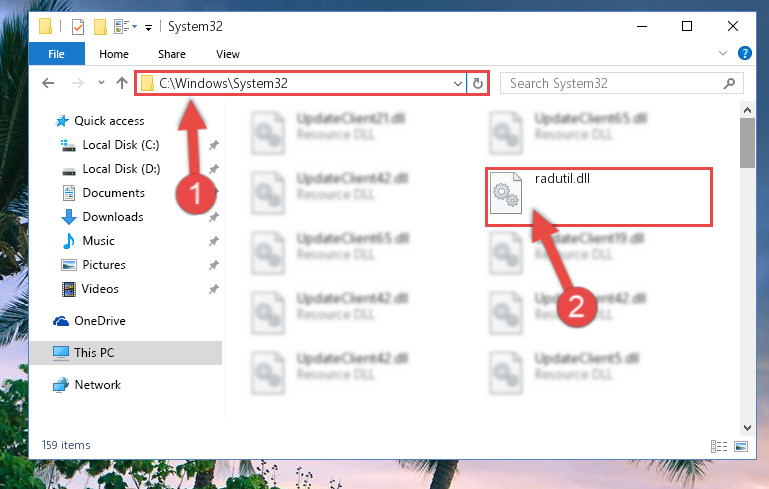The height and width of the screenshot is (489, 769).
Task: Open the File menu
Action: 56,54
